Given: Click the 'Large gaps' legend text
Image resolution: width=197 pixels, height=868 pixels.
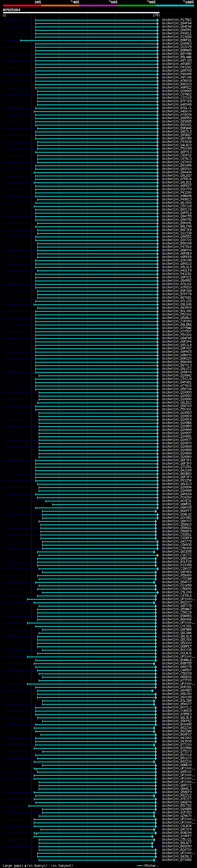Looking at the screenshot, I should point(13,865).
